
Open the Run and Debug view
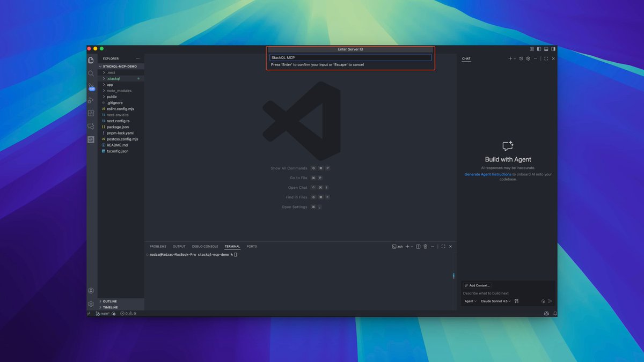tap(91, 100)
